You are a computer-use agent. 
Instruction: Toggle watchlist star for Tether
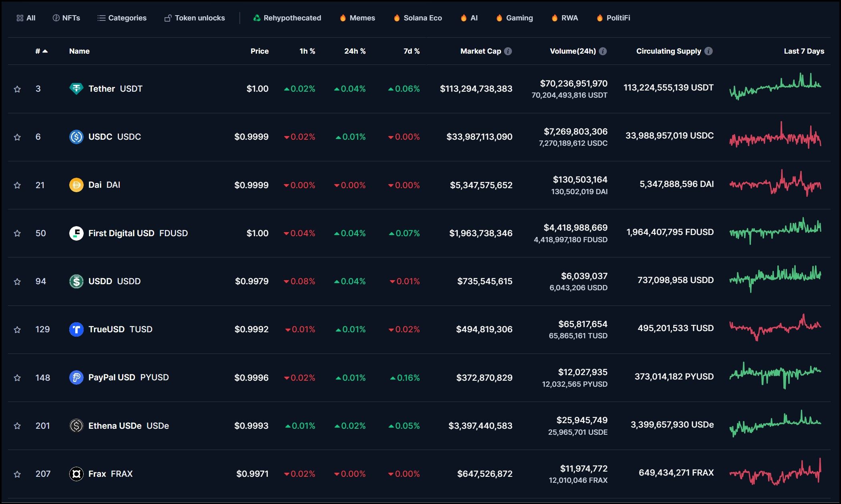click(x=17, y=89)
